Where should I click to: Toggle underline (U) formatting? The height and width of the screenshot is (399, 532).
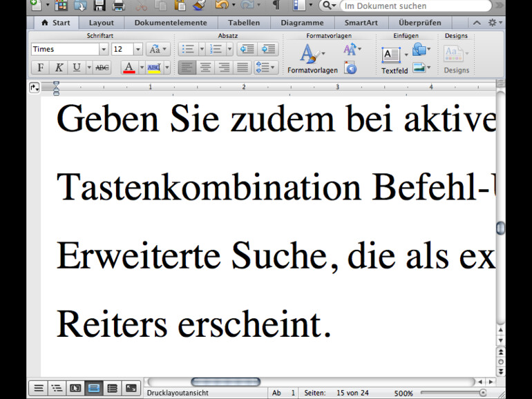point(77,68)
